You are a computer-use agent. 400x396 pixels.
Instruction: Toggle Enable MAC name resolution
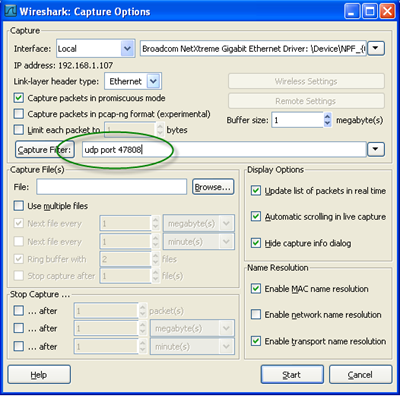tap(256, 289)
